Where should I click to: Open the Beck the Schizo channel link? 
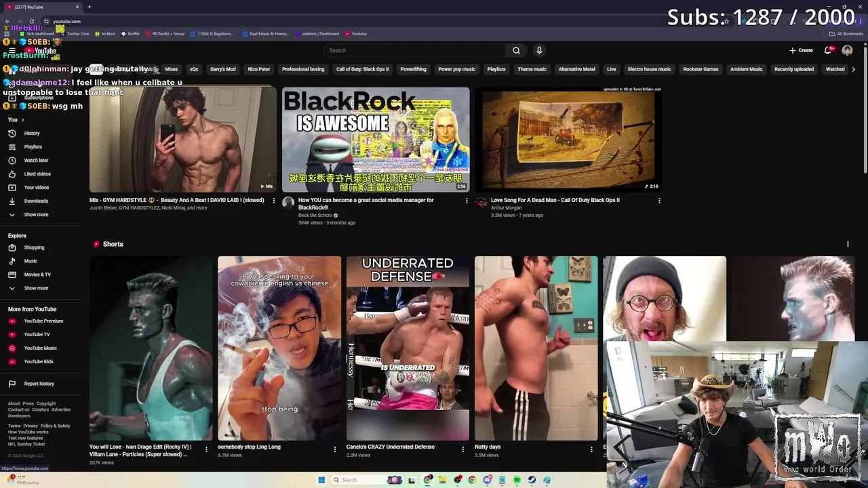click(315, 216)
